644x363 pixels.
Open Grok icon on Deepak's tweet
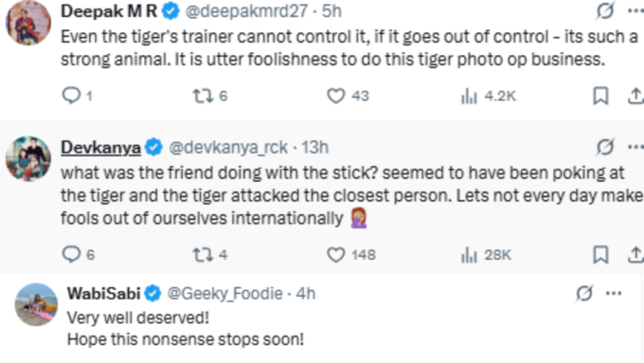[605, 10]
